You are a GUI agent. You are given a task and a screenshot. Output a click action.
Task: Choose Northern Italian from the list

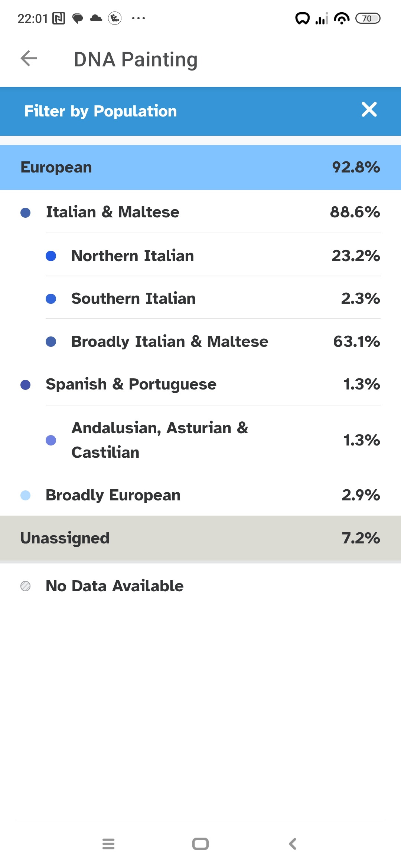click(x=213, y=256)
